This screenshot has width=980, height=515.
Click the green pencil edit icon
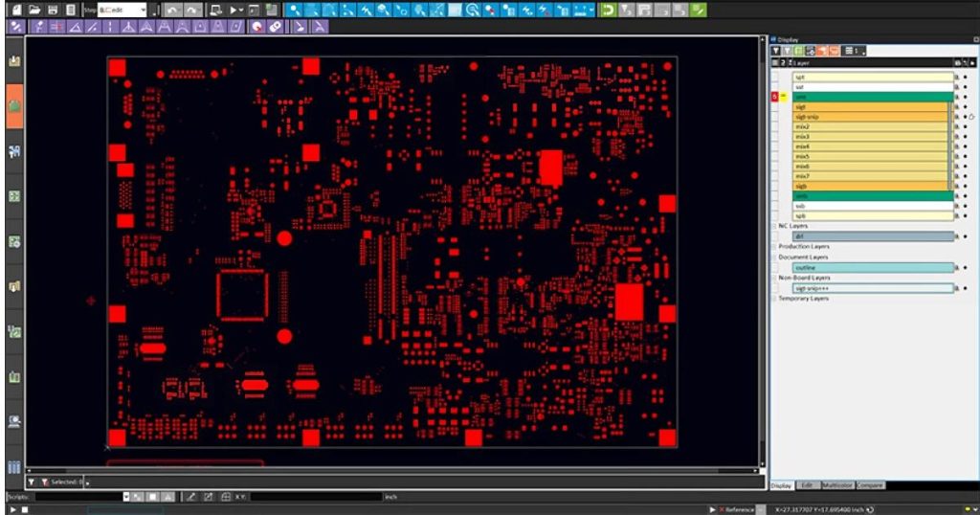click(698, 10)
